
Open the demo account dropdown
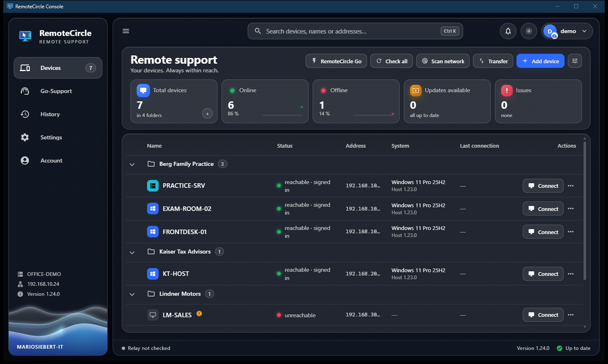point(567,31)
